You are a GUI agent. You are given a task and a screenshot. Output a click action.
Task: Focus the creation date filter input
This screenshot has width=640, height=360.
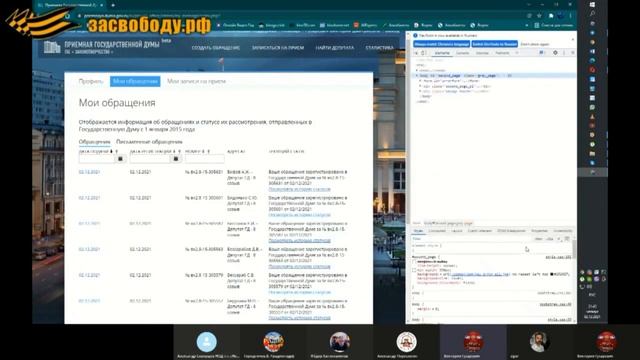pyautogui.click(x=97, y=159)
